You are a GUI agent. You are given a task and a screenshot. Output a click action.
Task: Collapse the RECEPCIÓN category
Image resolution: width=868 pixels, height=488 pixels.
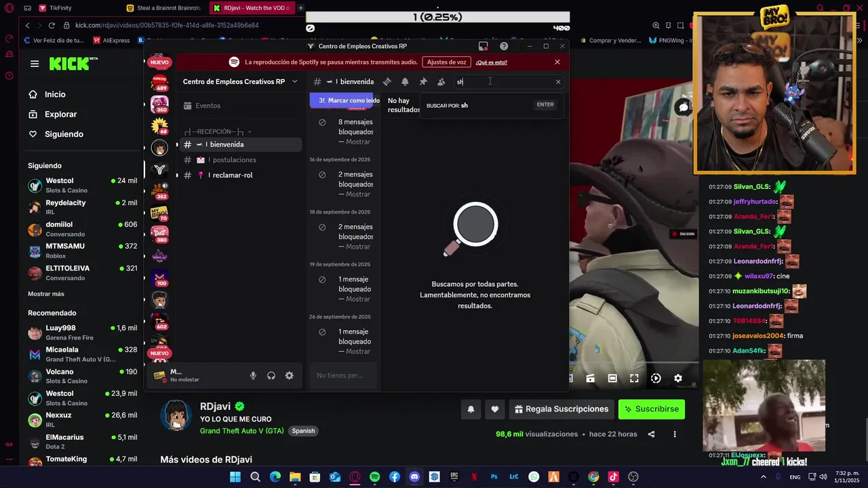217,131
